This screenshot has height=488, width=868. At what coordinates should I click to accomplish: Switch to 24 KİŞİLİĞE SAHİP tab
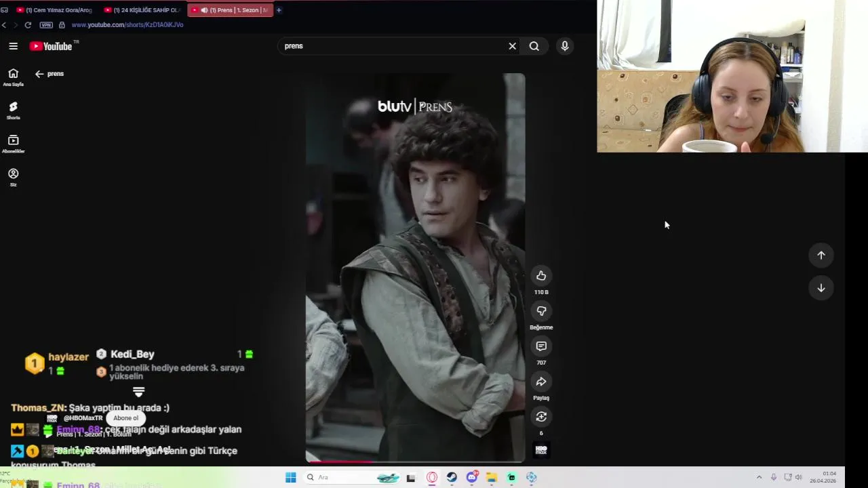coord(142,10)
